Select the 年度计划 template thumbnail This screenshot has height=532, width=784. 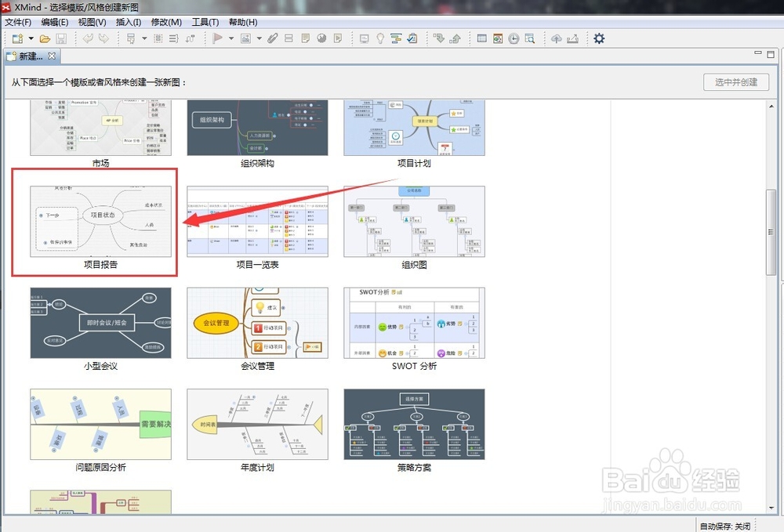(257, 424)
